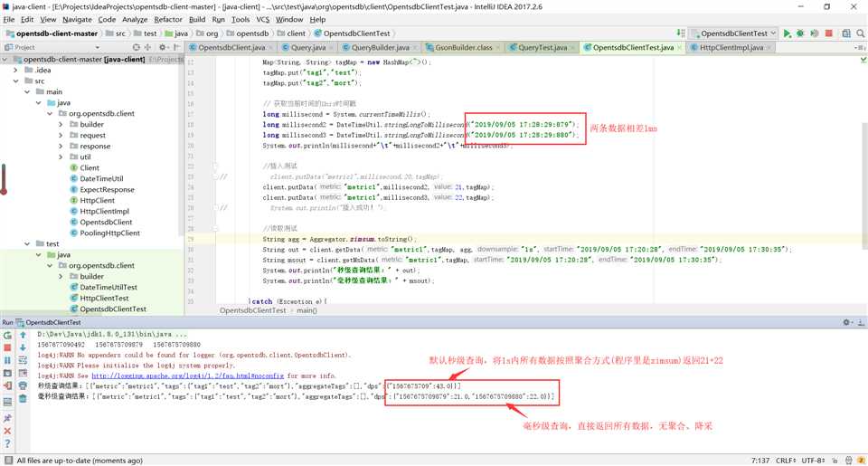868x466 pixels.
Task: Pin tab icon in Run panel sidebar
Action: point(8,418)
